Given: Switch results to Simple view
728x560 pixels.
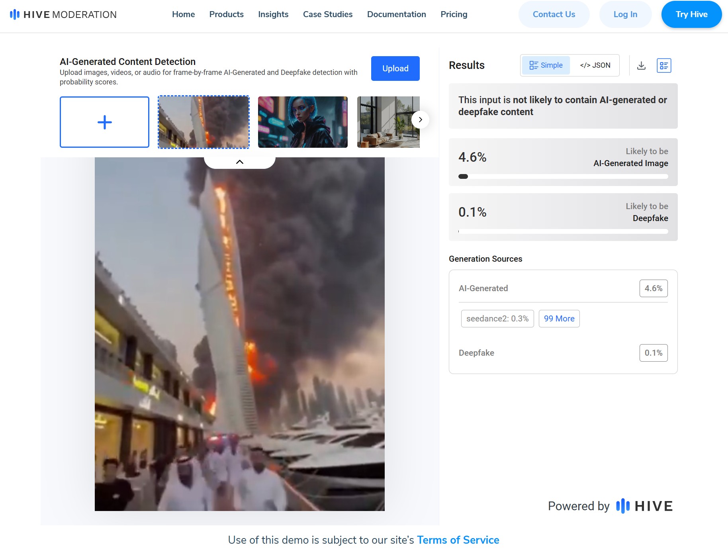Looking at the screenshot, I should pos(546,65).
